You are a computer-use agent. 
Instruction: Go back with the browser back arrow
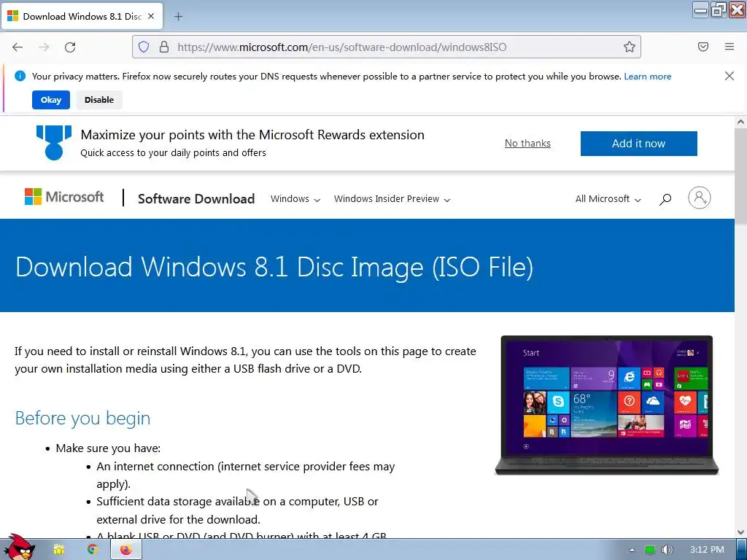click(18, 47)
